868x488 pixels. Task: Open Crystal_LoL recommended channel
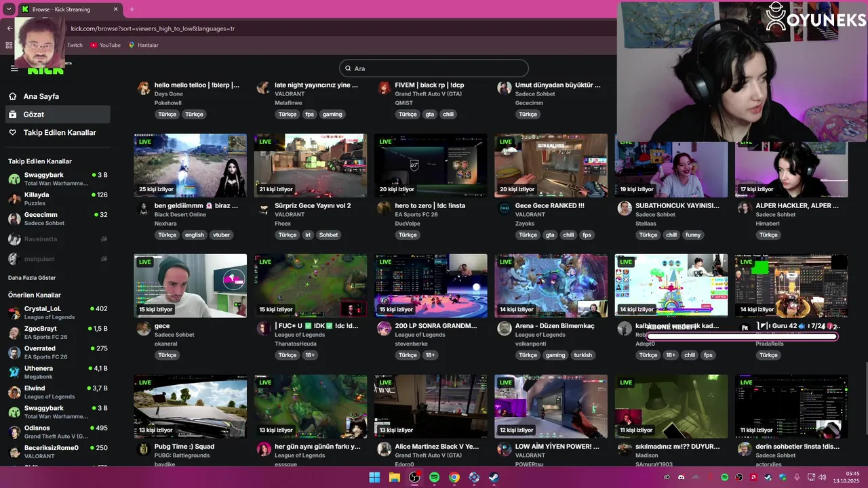(57, 312)
